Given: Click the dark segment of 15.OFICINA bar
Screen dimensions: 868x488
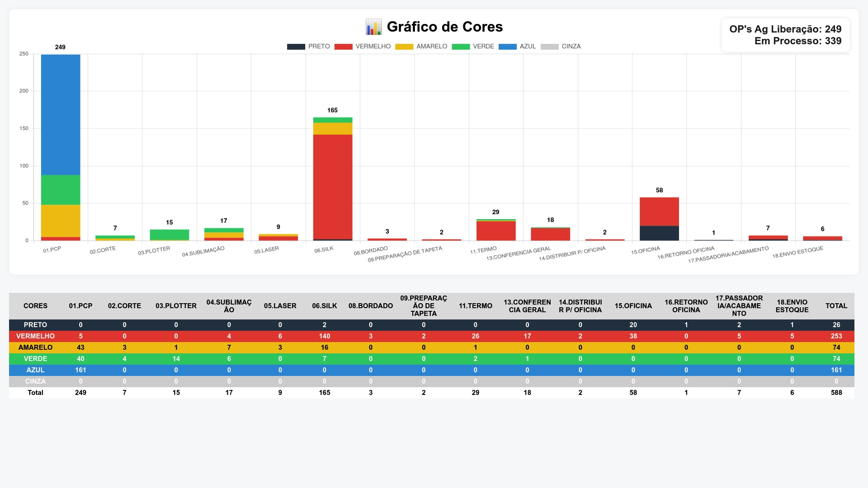Looking at the screenshot, I should [659, 233].
